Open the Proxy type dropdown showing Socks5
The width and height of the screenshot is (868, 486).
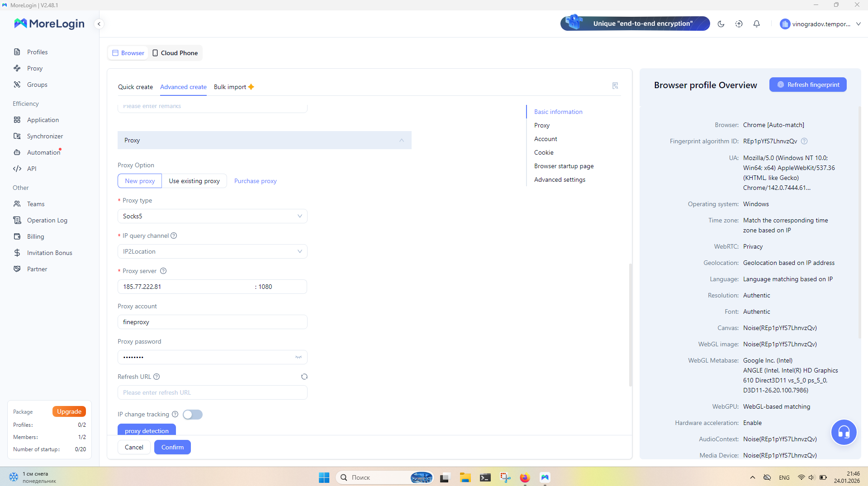pyautogui.click(x=213, y=216)
